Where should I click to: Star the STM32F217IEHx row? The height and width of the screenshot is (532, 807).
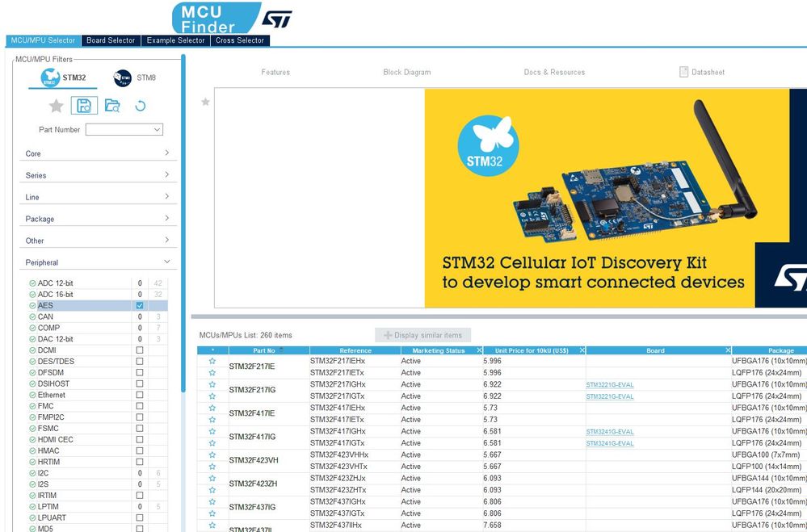212,361
